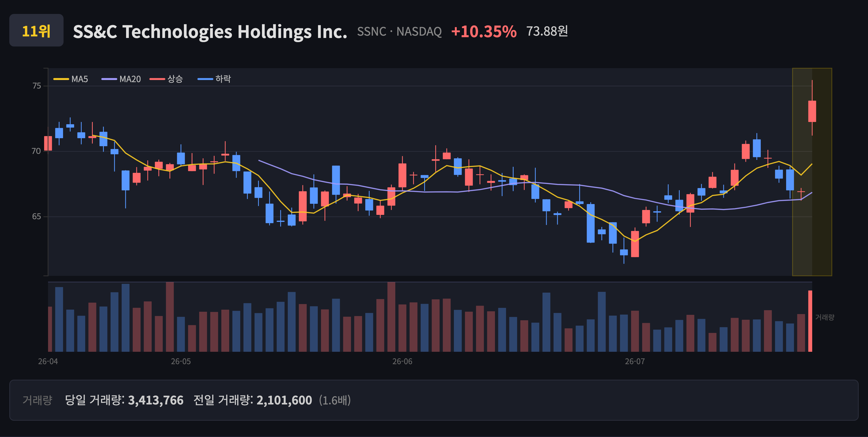The width and height of the screenshot is (868, 437).
Task: Click the 75 price axis label
Action: (36, 86)
